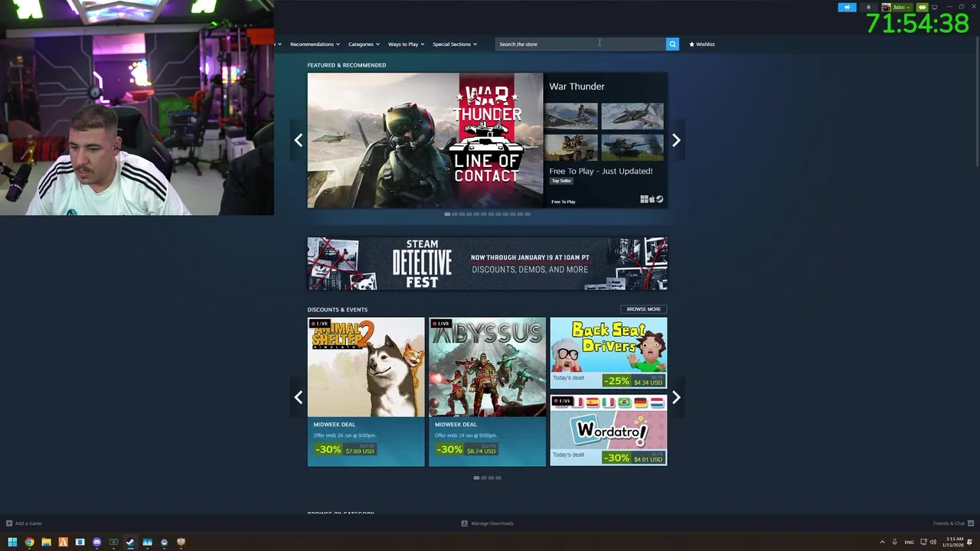Click Back Seat Drivers -25% discount badge
This screenshot has width=980, height=551.
click(x=616, y=381)
